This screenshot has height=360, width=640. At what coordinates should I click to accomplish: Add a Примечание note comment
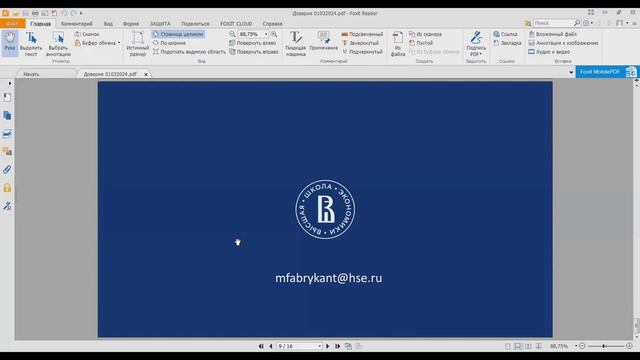click(x=324, y=41)
